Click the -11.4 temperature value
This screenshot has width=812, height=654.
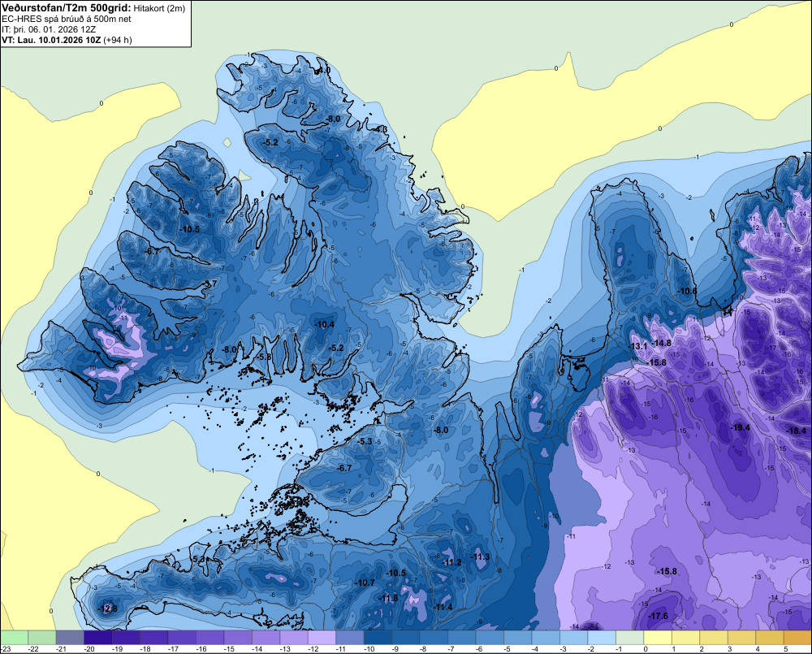[443, 607]
